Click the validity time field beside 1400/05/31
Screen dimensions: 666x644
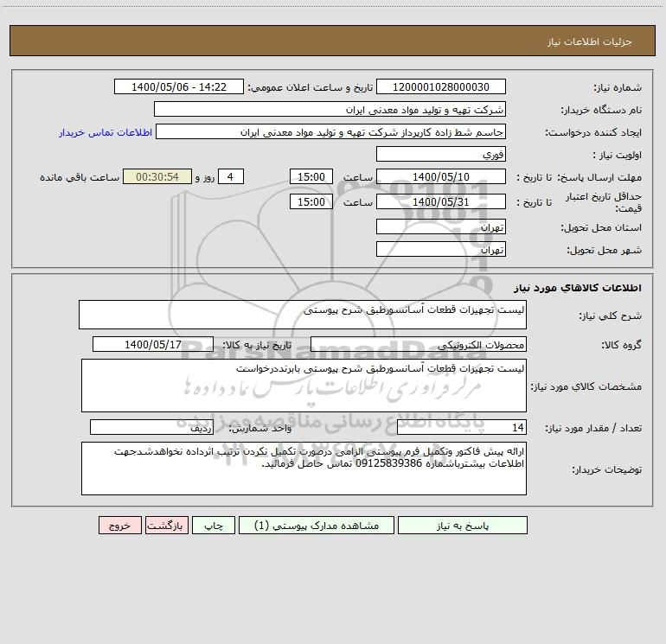311,201
